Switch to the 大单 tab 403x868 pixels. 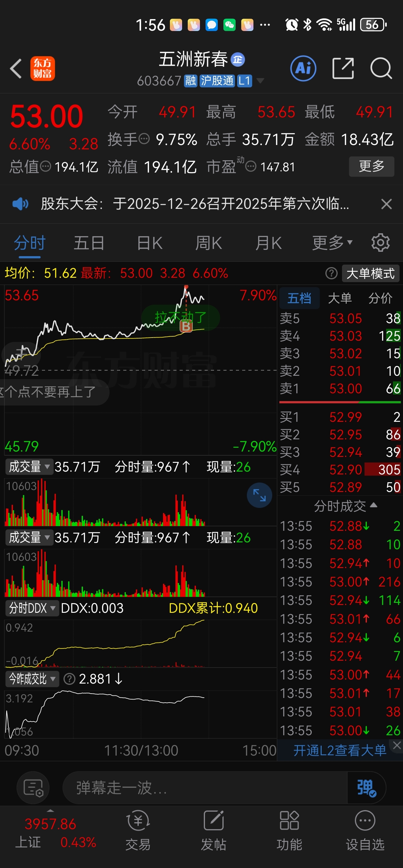pos(340,298)
